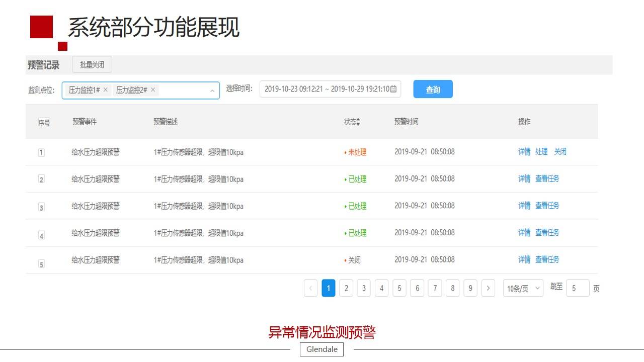Click 查看任务 in row 2

pyautogui.click(x=547, y=178)
